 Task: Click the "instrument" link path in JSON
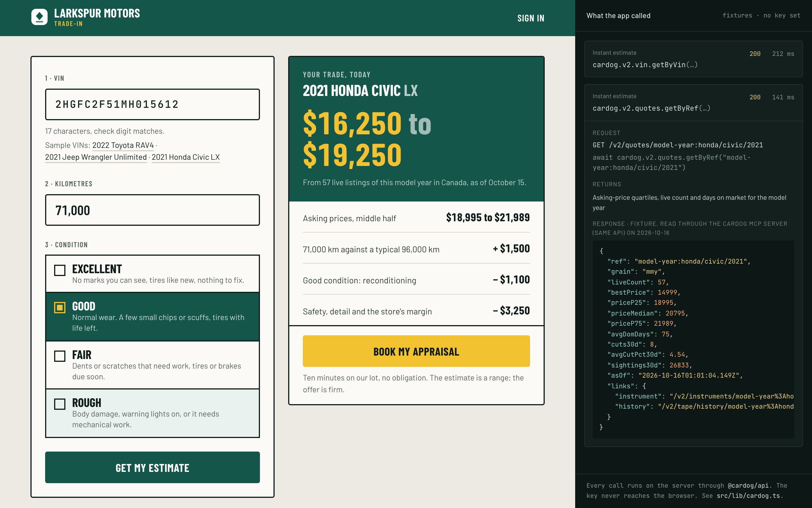click(731, 396)
